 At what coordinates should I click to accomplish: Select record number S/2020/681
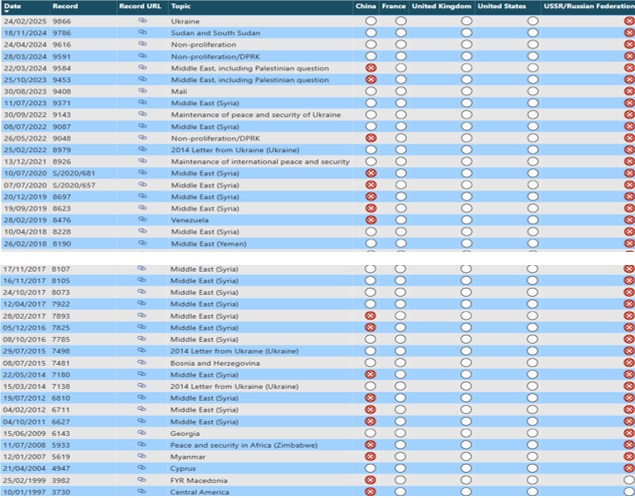(x=74, y=173)
